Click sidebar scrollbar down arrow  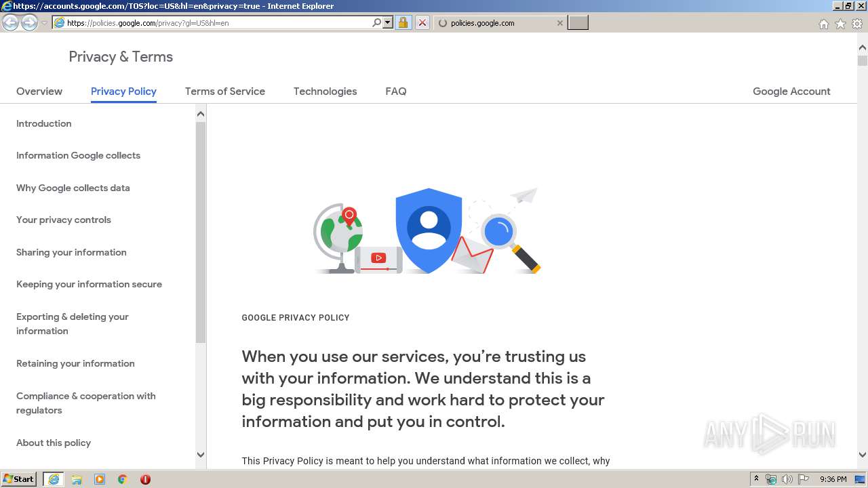coord(200,455)
